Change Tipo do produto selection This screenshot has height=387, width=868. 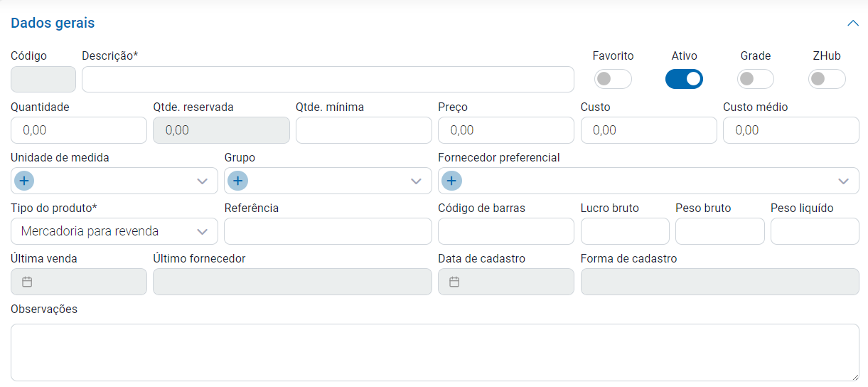(114, 231)
